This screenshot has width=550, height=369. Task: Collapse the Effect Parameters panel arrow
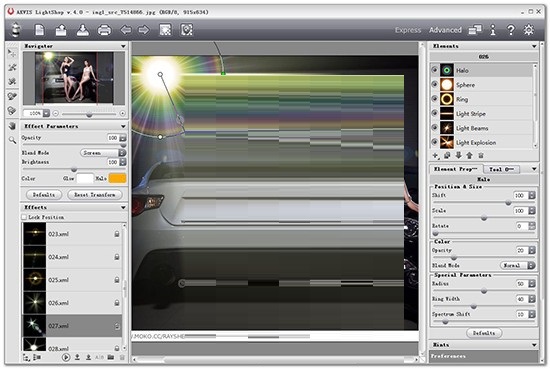click(123, 126)
